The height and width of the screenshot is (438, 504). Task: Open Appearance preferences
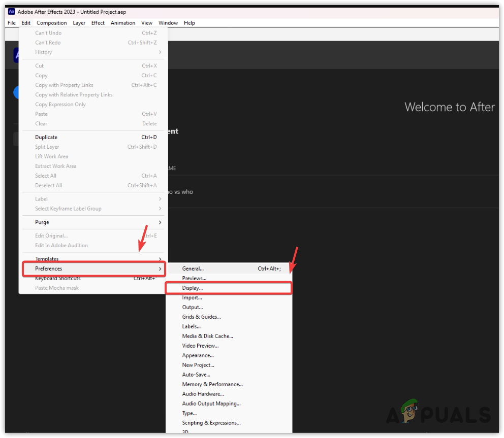tap(229, 355)
